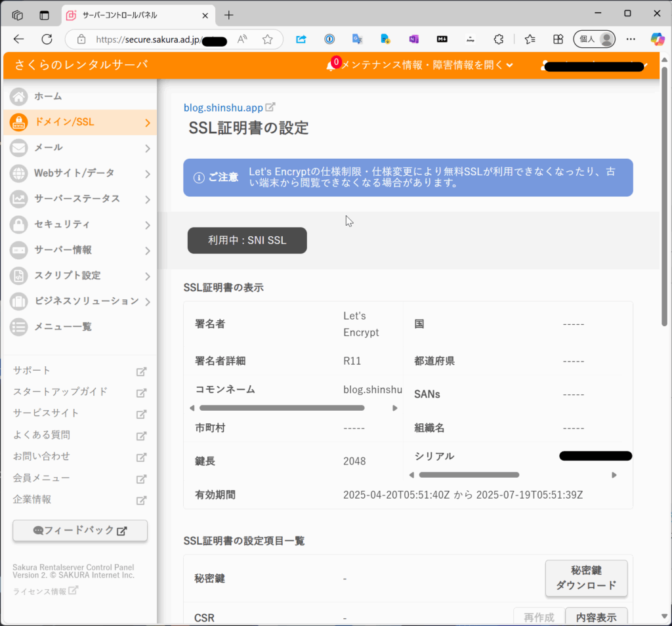Screen dimensions: 672x626
Task: Click left arrow of コモンネーム scrollbar
Action: pyautogui.click(x=192, y=408)
